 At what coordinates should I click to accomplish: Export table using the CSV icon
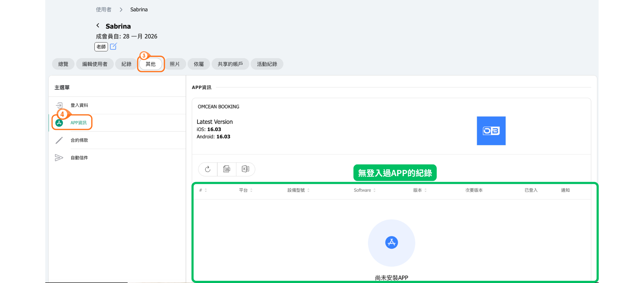[227, 169]
